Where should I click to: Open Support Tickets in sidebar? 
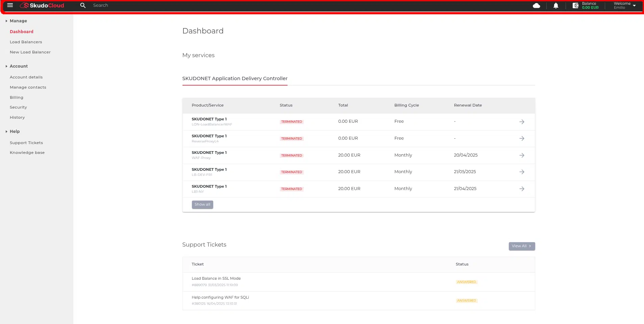click(x=26, y=143)
